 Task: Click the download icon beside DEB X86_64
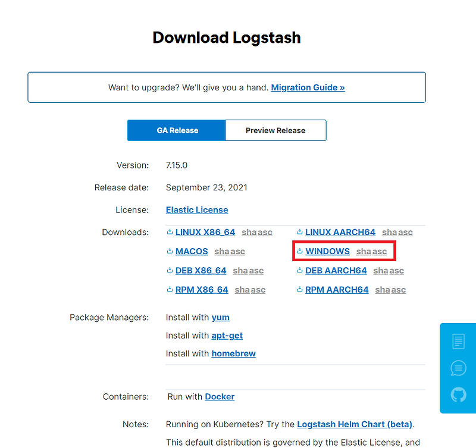pyautogui.click(x=169, y=270)
